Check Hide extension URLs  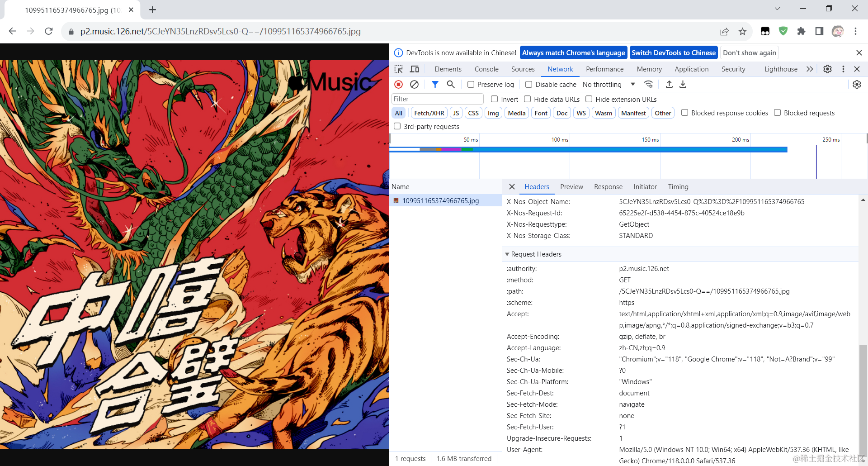(x=589, y=99)
